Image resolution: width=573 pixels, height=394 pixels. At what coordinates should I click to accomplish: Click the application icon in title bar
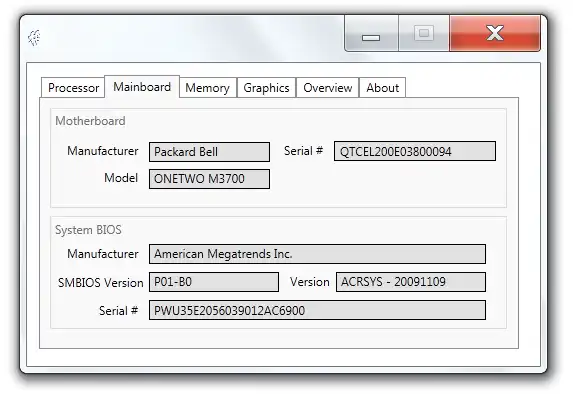[x=34, y=38]
